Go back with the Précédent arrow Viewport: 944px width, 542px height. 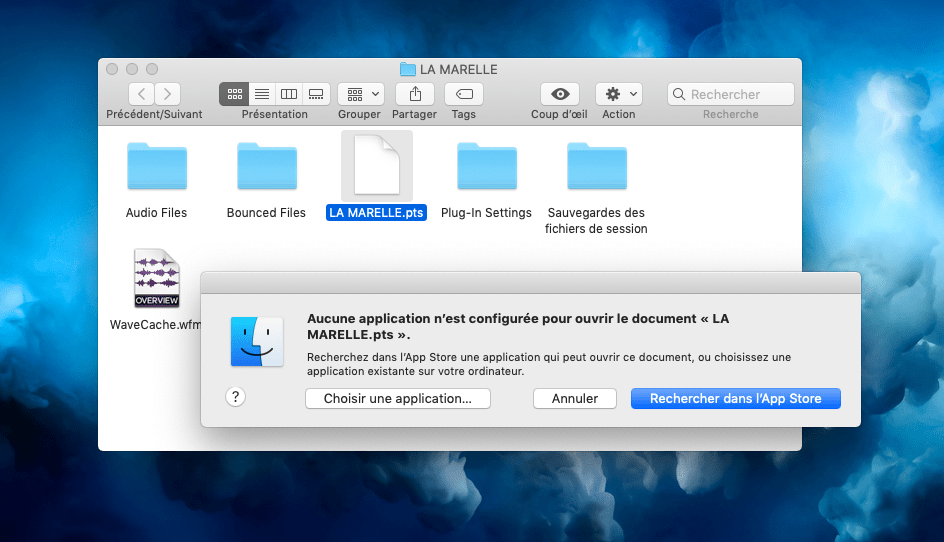141,94
